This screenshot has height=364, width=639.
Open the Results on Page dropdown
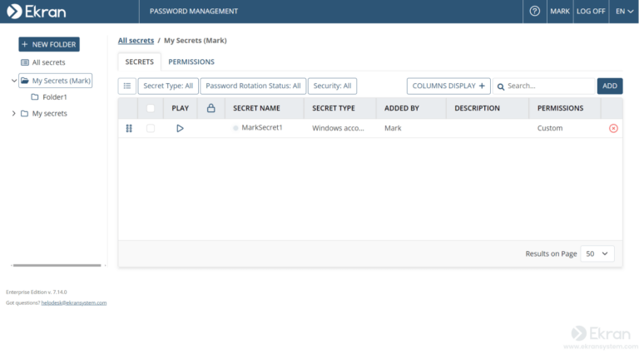click(597, 253)
